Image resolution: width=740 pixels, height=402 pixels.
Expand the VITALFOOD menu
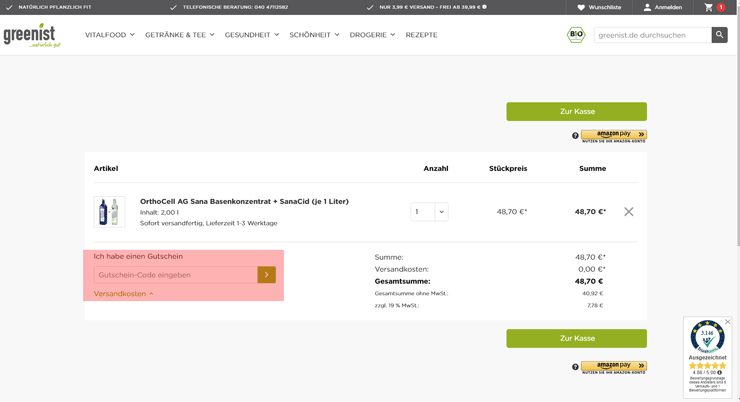click(x=109, y=35)
